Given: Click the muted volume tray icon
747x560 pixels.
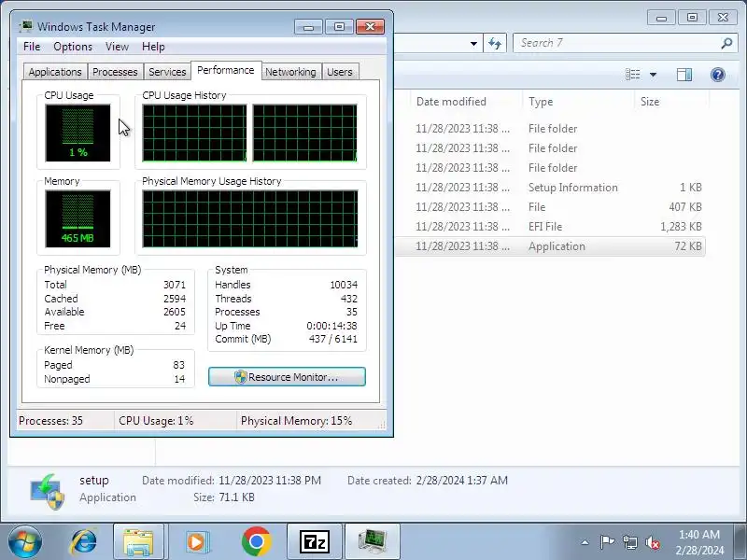Looking at the screenshot, I should [653, 542].
